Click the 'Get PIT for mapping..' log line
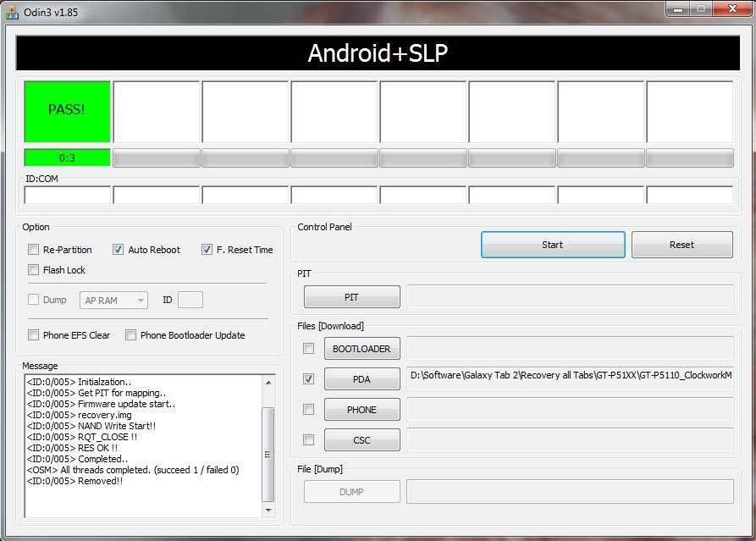 (96, 393)
